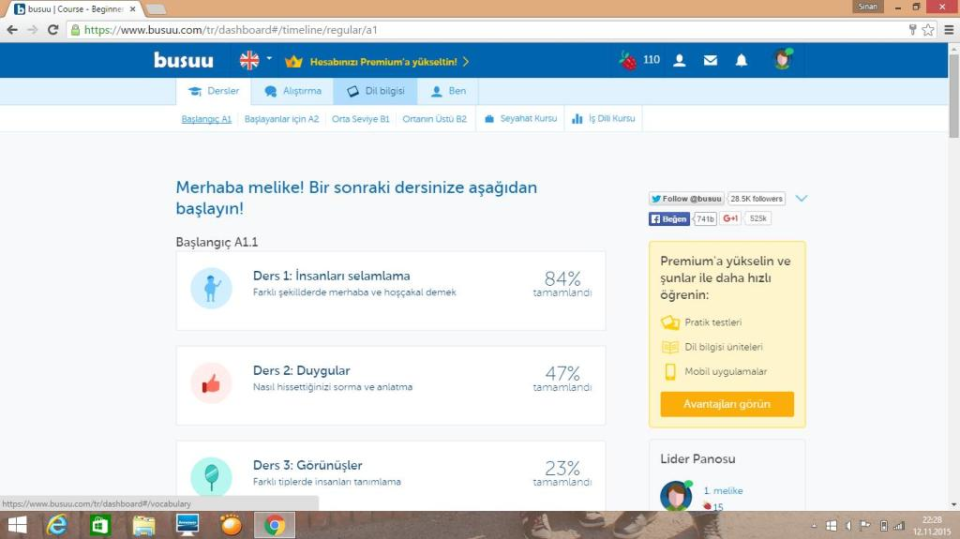Screen dimensions: 960x539
Task: Click Chrome icon in taskbar
Action: point(274,525)
